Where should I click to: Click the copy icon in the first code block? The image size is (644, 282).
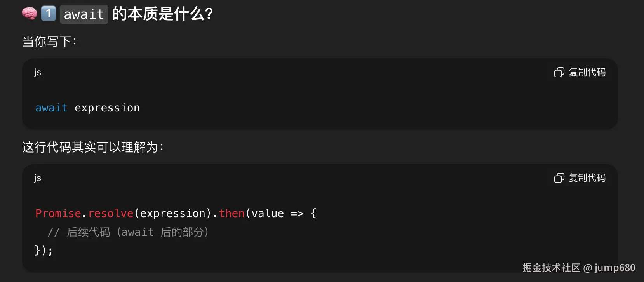pyautogui.click(x=559, y=73)
